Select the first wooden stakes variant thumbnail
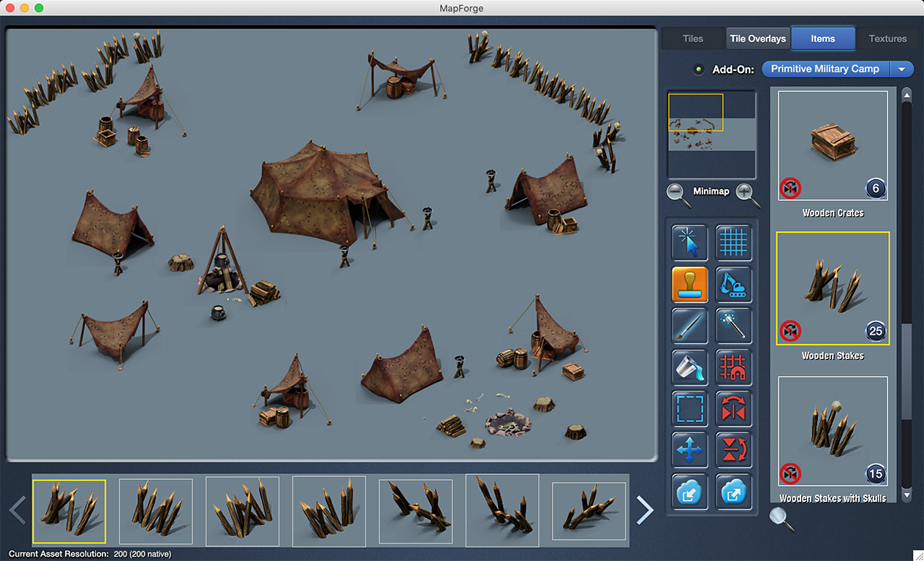This screenshot has width=924, height=561. pos(69,511)
